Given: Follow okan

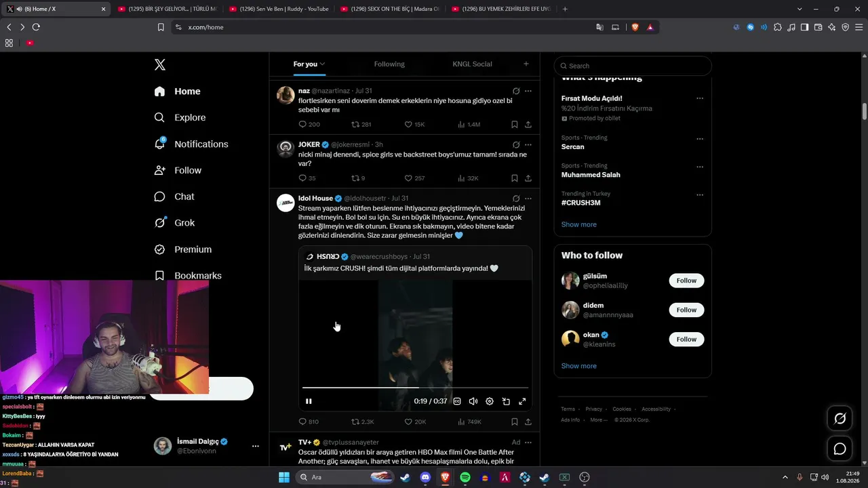Looking at the screenshot, I should point(686,339).
